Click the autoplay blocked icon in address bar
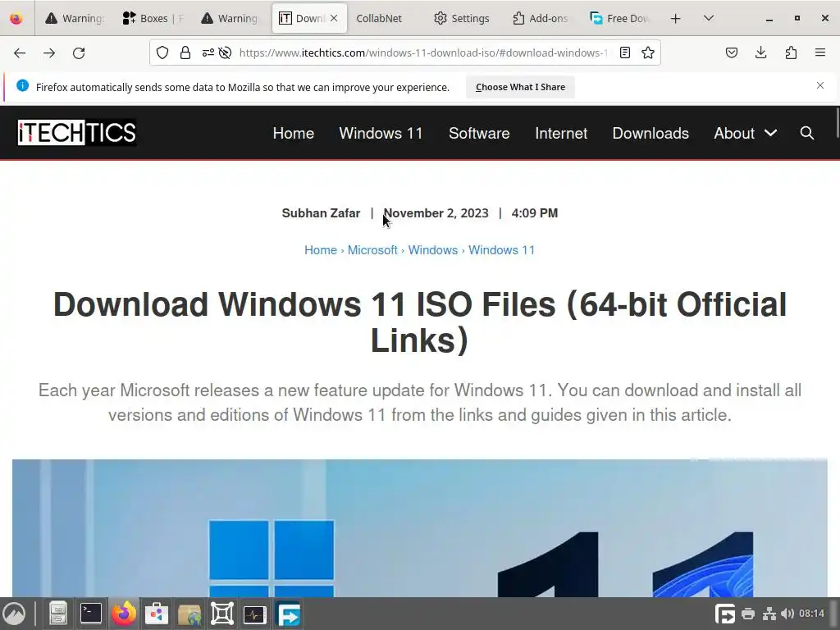Screen dimensions: 840x630 click(x=226, y=52)
